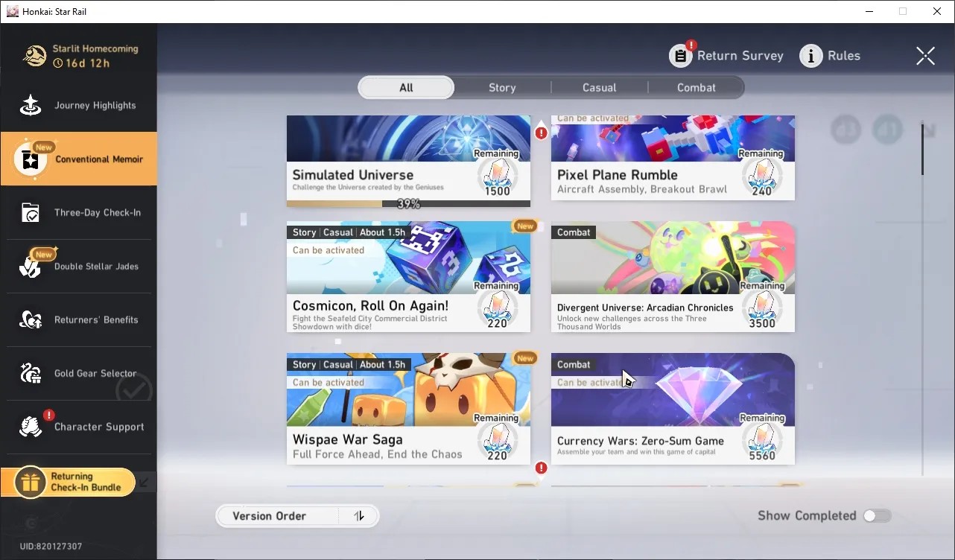Click the Cosmicon jade reward icon
This screenshot has height=560, width=955.
coord(497,308)
